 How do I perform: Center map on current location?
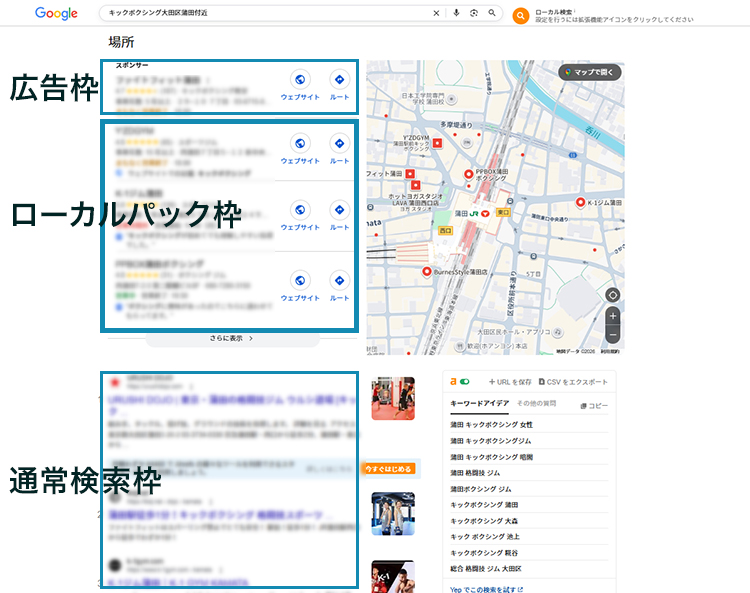613,295
